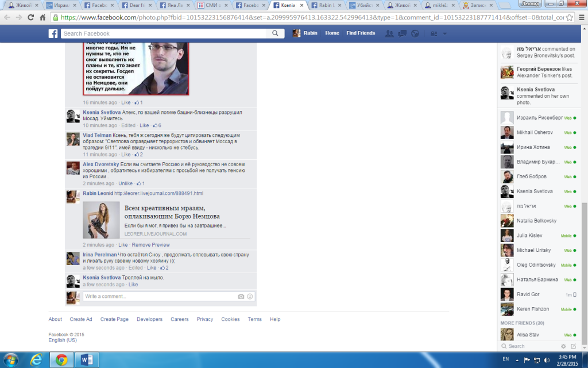Open the Privacy Shortcuts icon
The image size is (588, 368).
click(x=434, y=33)
